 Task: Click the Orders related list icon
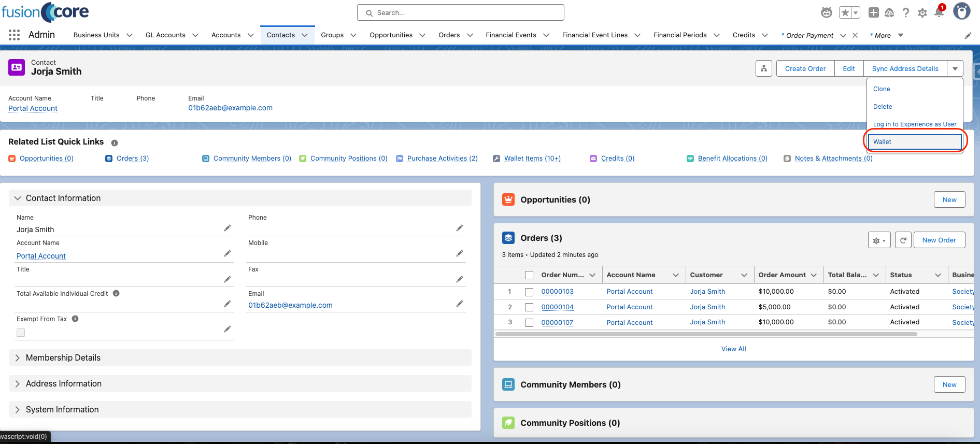(x=508, y=238)
